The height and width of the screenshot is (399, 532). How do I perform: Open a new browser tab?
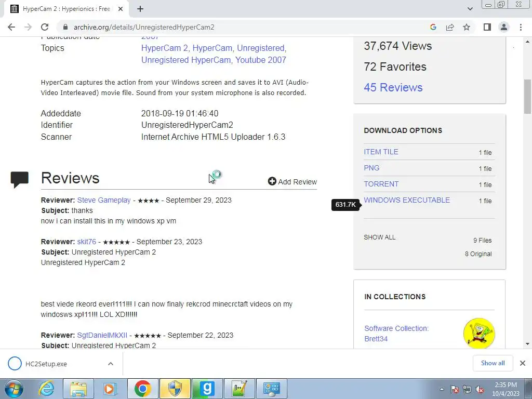(x=140, y=9)
